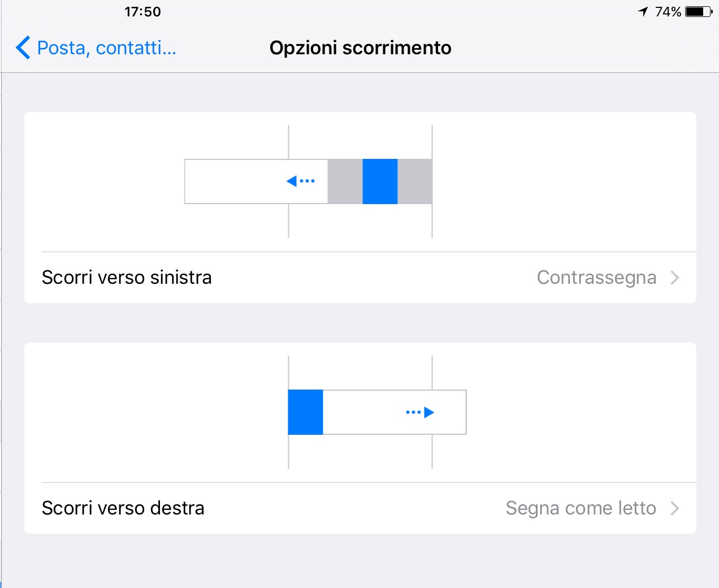719x588 pixels.
Task: Tap chevron next to Segna come letto
Action: click(674, 508)
